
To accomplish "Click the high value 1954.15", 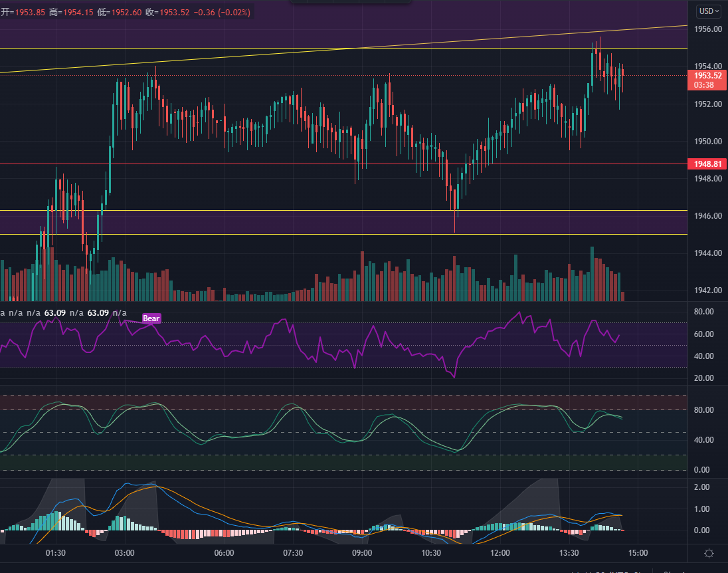I will [78, 13].
